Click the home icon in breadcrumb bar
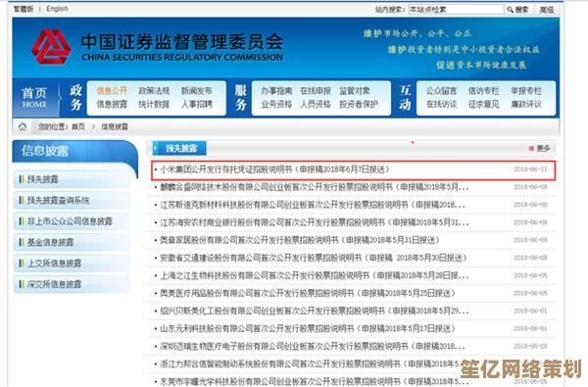588x387 pixels. tap(23, 126)
